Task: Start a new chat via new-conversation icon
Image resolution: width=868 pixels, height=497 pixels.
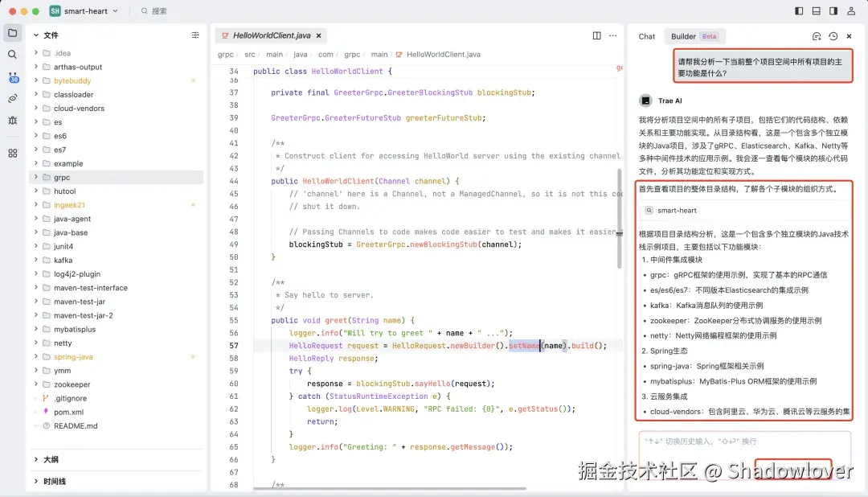Action: coord(817,36)
